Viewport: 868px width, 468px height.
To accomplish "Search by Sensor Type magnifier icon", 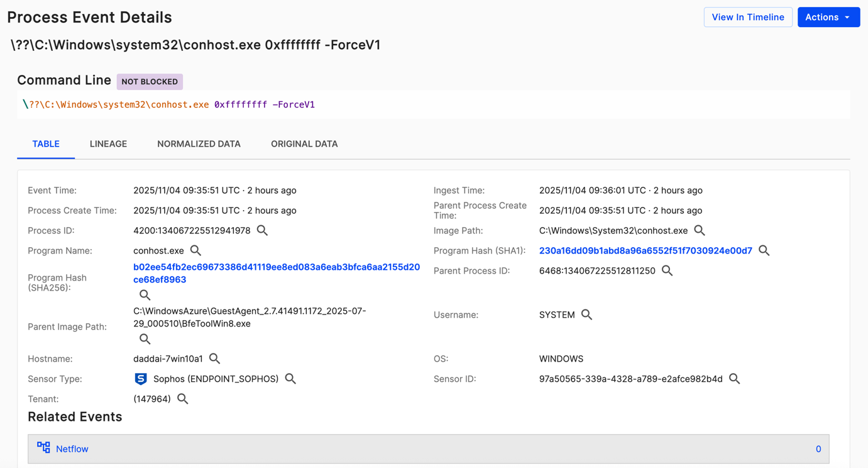I will (x=290, y=379).
